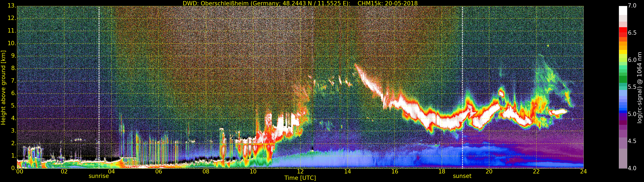Click the '5.5' colorbar tick label
Image resolution: width=644 pixels, height=182 pixels.
pyautogui.click(x=632, y=87)
